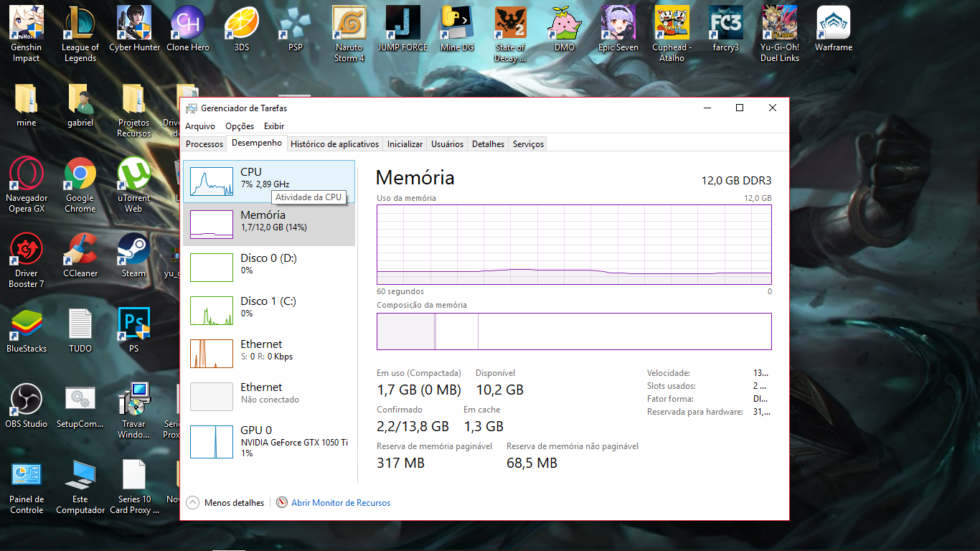Open the Genshin Impact desktop shortcut
This screenshot has height=551, width=980.
coord(27,34)
